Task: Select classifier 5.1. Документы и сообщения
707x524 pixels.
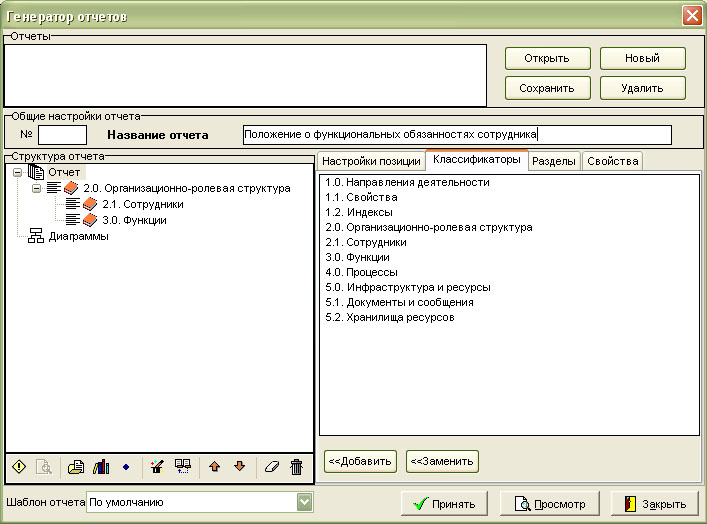Action: click(x=399, y=302)
